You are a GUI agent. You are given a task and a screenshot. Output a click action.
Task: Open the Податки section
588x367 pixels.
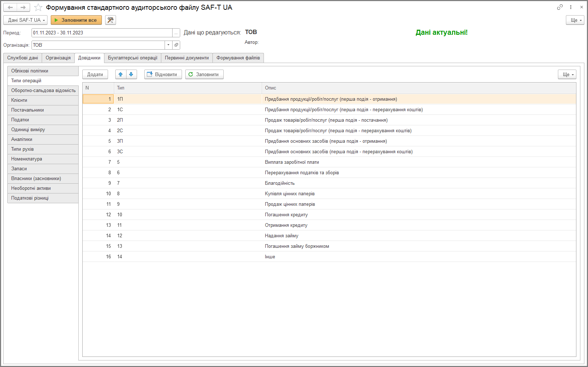43,120
